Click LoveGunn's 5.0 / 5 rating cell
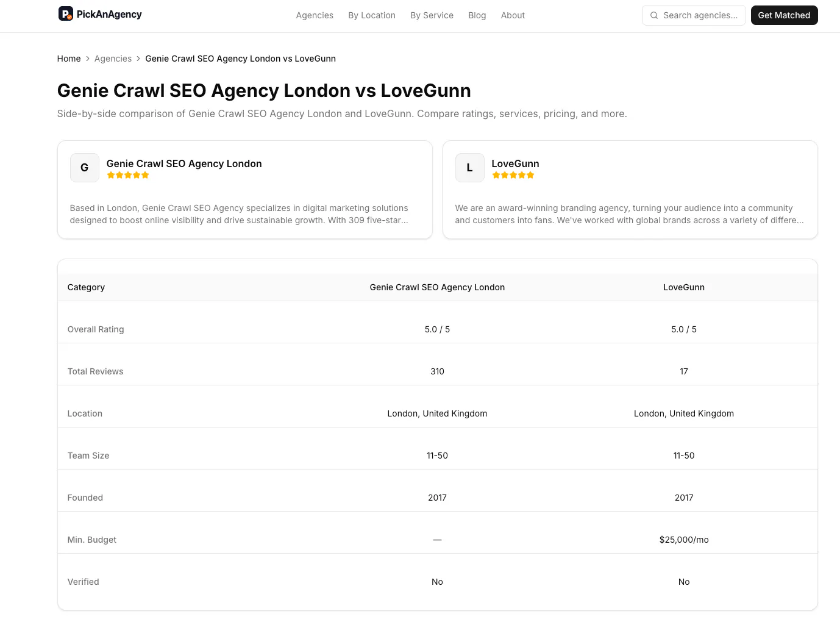Screen dimensions: 840x622 click(x=684, y=329)
